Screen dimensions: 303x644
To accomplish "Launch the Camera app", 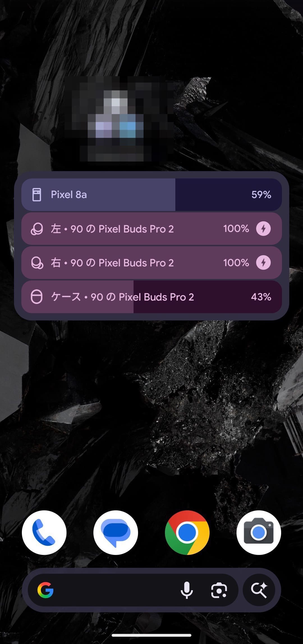I will (x=259, y=533).
